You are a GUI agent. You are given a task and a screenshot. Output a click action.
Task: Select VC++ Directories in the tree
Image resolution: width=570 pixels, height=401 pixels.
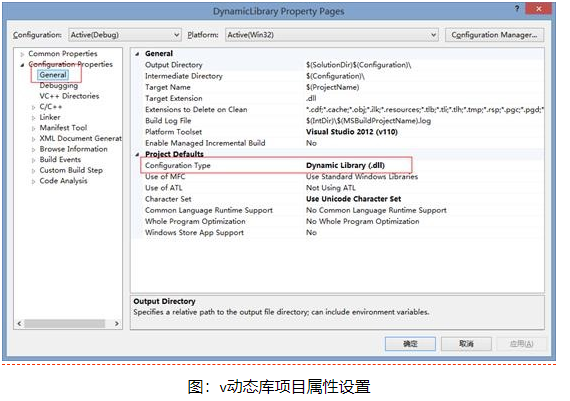[69, 96]
